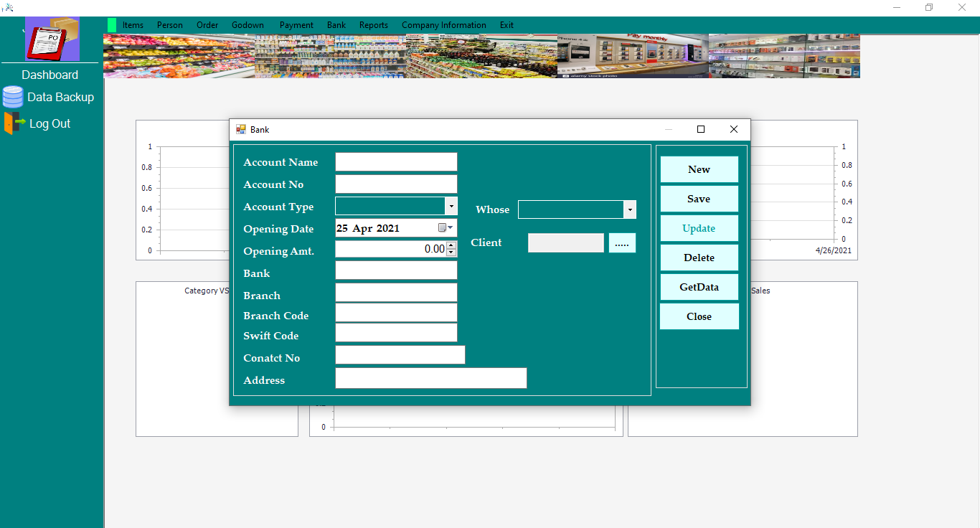Click the Save button
This screenshot has height=528, width=980.
point(699,199)
